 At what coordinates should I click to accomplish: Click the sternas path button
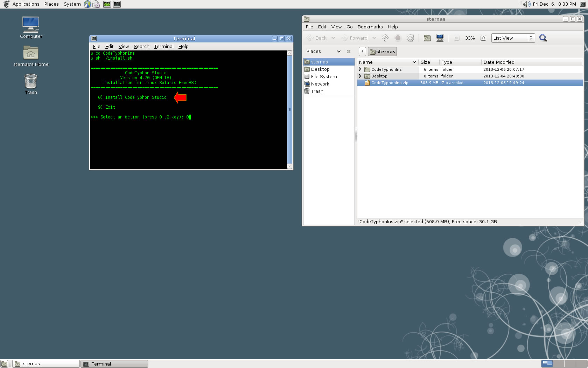(383, 52)
